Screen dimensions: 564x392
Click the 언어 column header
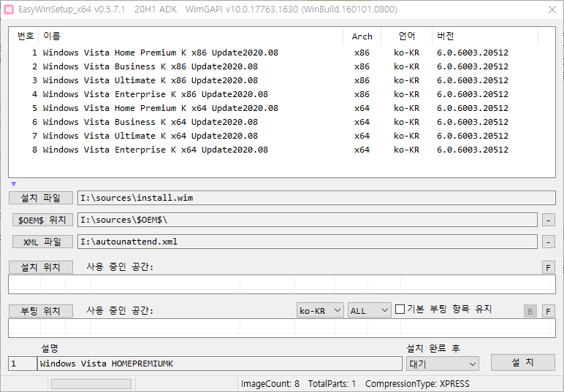(x=406, y=36)
